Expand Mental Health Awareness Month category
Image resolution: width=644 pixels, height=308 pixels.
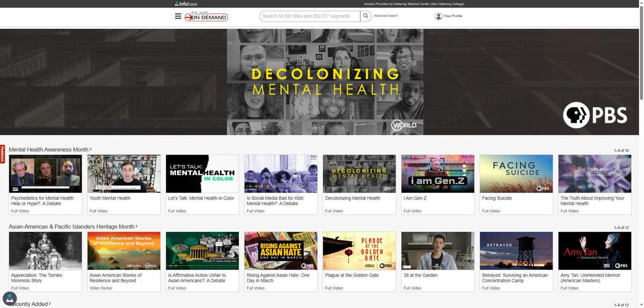pyautogui.click(x=50, y=150)
